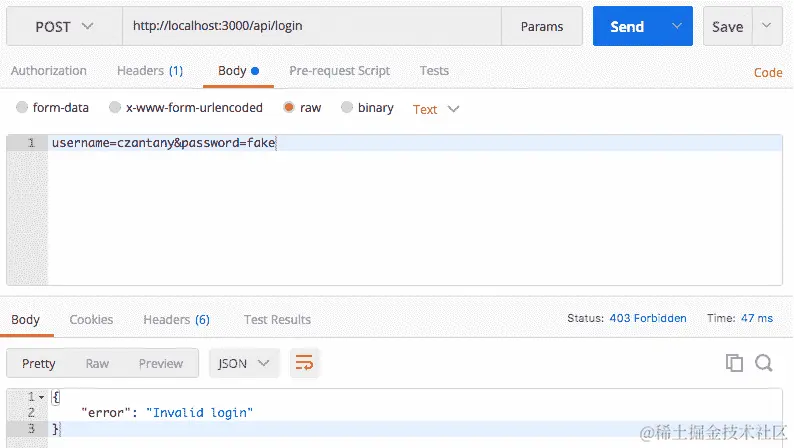The width and height of the screenshot is (794, 448).
Task: Choose x-www-form-urlencoded body type
Action: click(115, 107)
